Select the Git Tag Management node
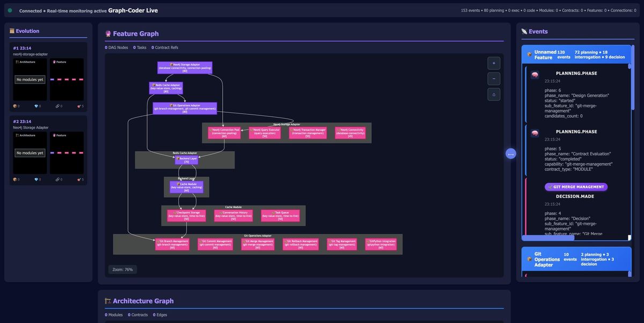644x323 pixels. coord(341,245)
